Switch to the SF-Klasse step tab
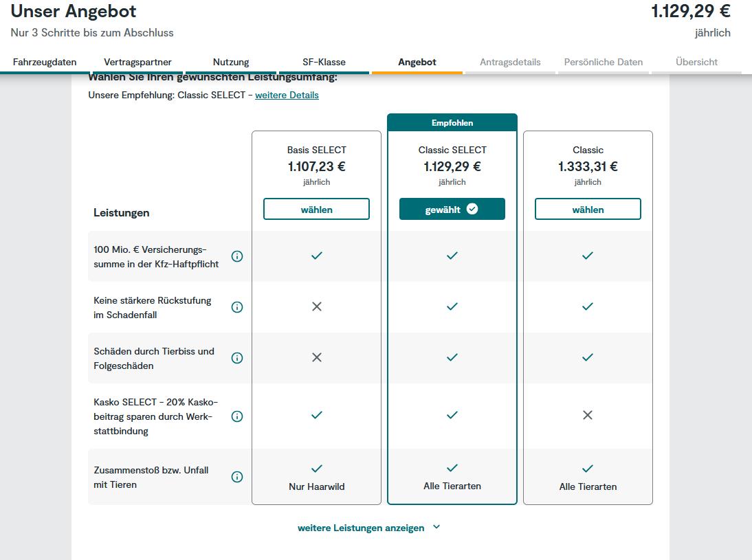 coord(324,62)
